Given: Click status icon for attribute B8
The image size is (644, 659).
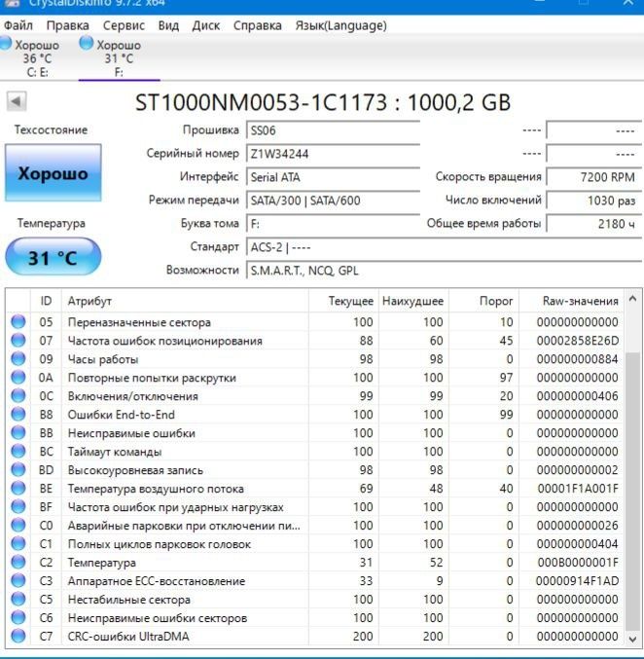Looking at the screenshot, I should pyautogui.click(x=18, y=414).
